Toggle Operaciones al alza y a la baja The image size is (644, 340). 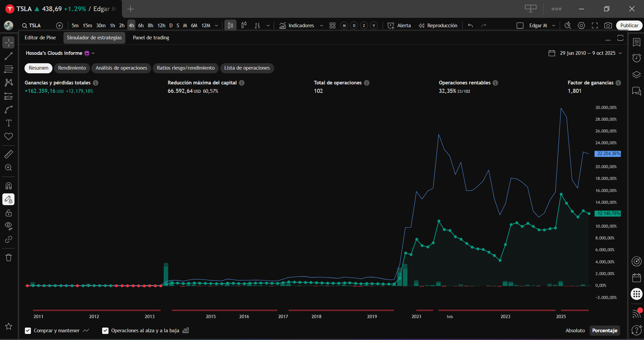point(105,331)
